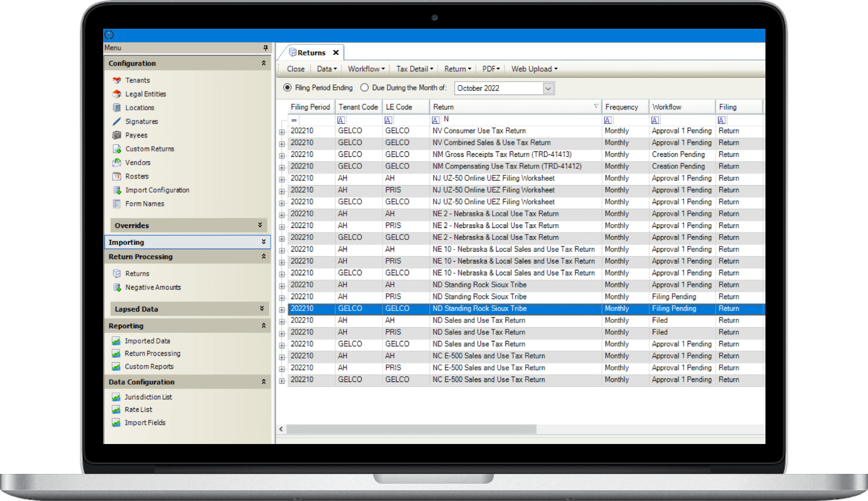Click the Legal Entities icon

pos(117,94)
